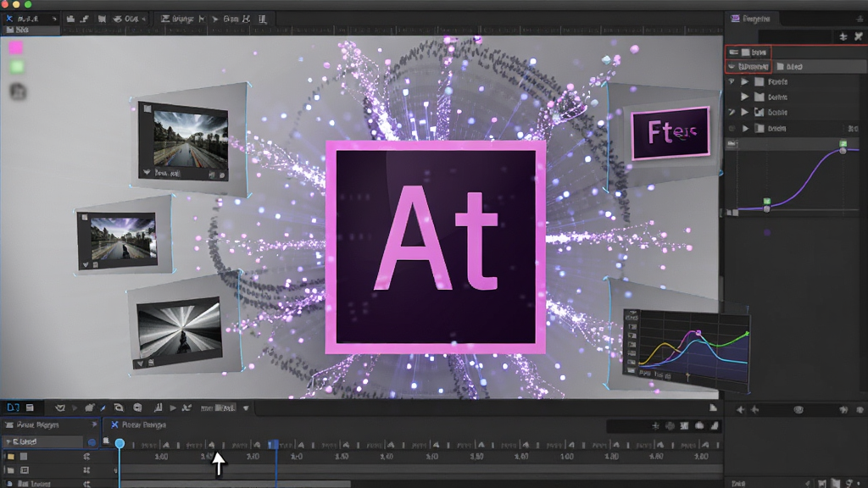The height and width of the screenshot is (488, 868).
Task: Click the mask-shaped icon in bottom toolbar
Action: coord(60,408)
